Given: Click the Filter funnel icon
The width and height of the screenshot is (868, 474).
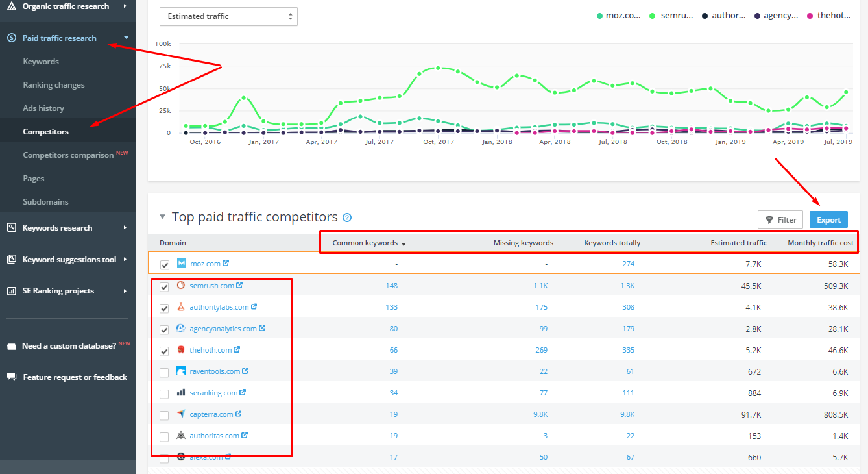Looking at the screenshot, I should (x=769, y=219).
